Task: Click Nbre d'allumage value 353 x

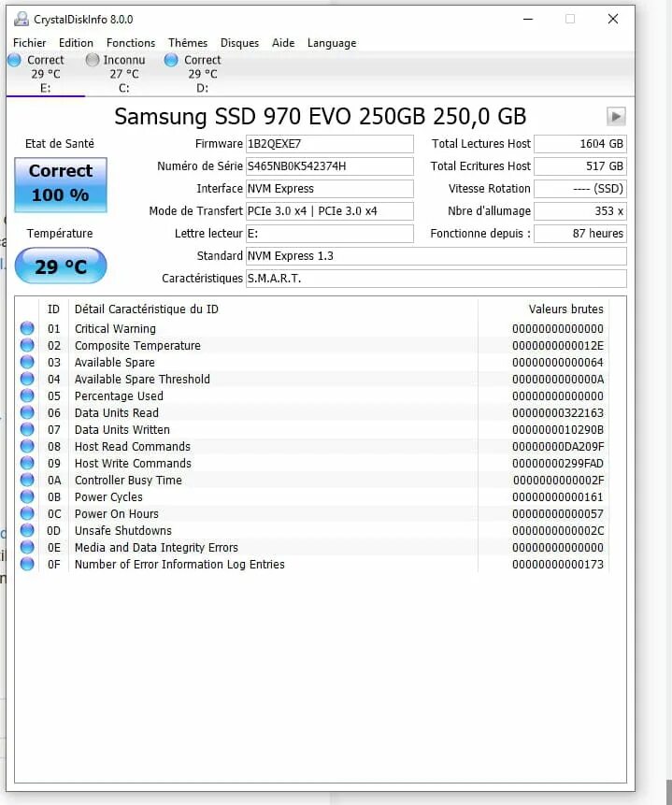Action: (580, 211)
